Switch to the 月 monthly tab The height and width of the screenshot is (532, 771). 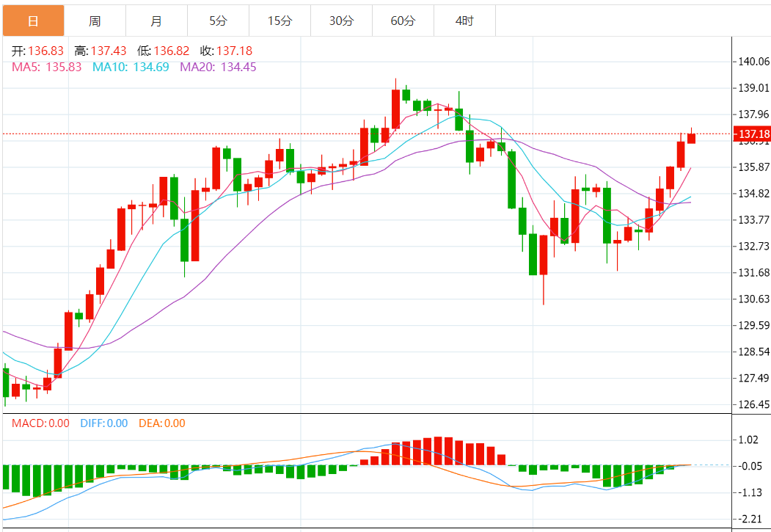pyautogui.click(x=156, y=21)
